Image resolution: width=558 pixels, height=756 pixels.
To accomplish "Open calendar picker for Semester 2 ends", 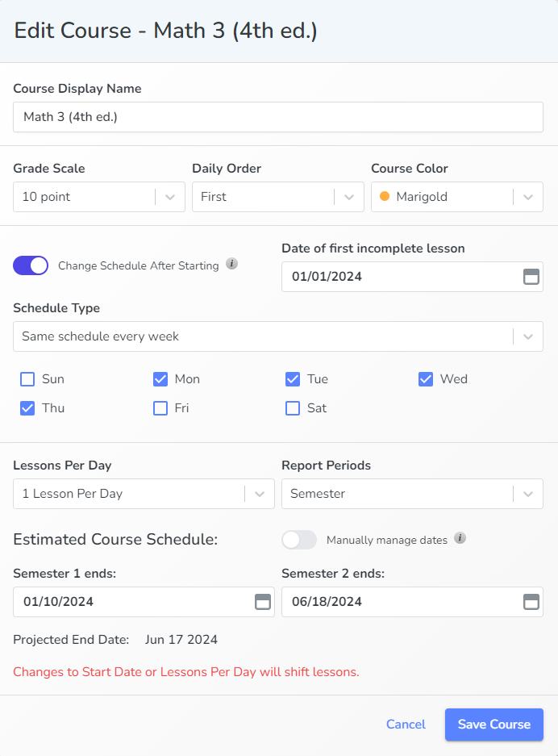I will [x=531, y=602].
